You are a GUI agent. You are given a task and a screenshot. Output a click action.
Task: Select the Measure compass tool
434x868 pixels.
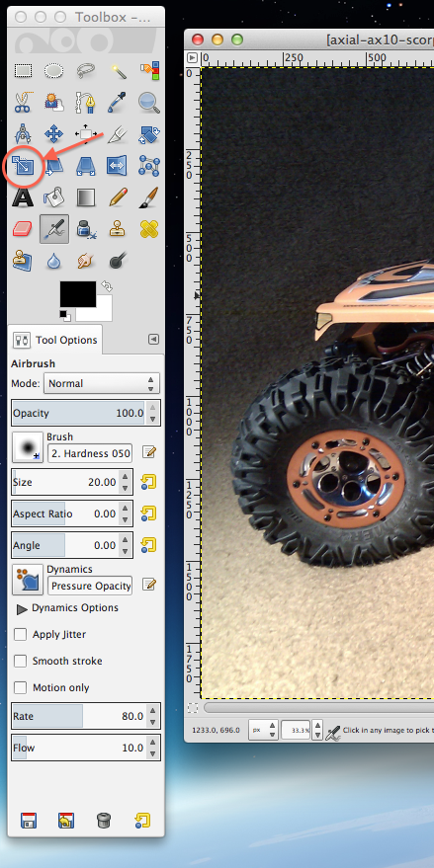pos(23,133)
